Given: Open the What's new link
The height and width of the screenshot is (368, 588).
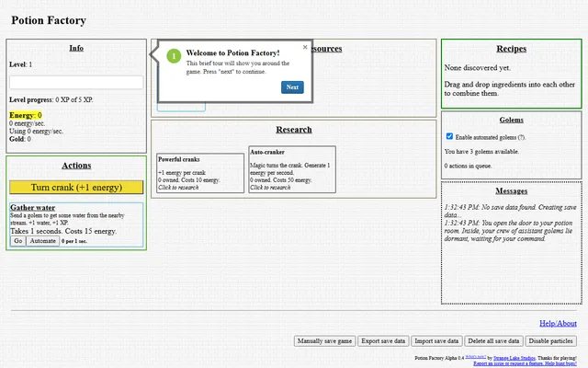Looking at the screenshot, I should point(476,357).
